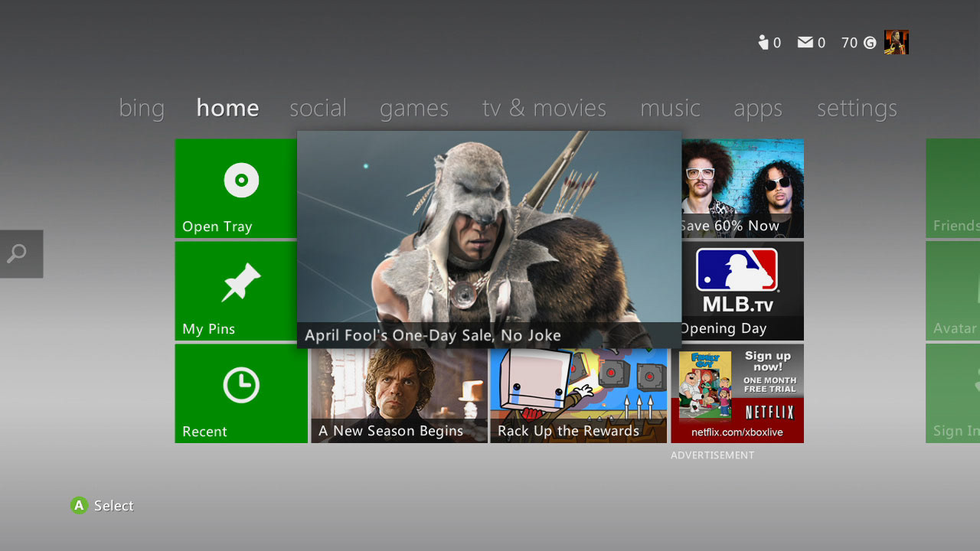Check the messages envelope icon

805,43
